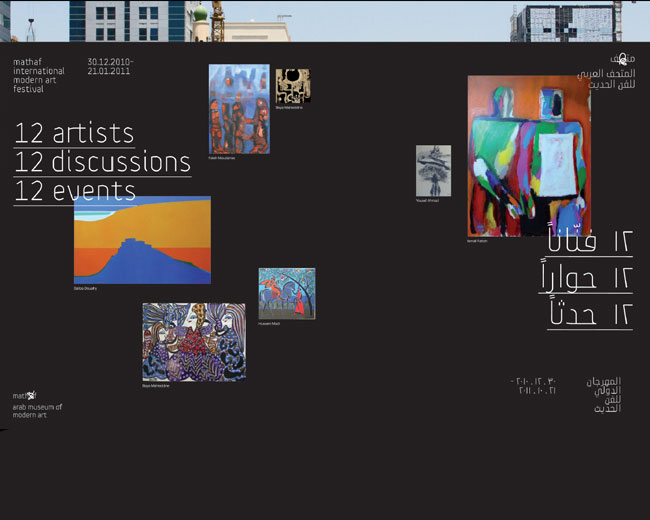
Task: Click the '12 artists' heading
Action: [75, 134]
